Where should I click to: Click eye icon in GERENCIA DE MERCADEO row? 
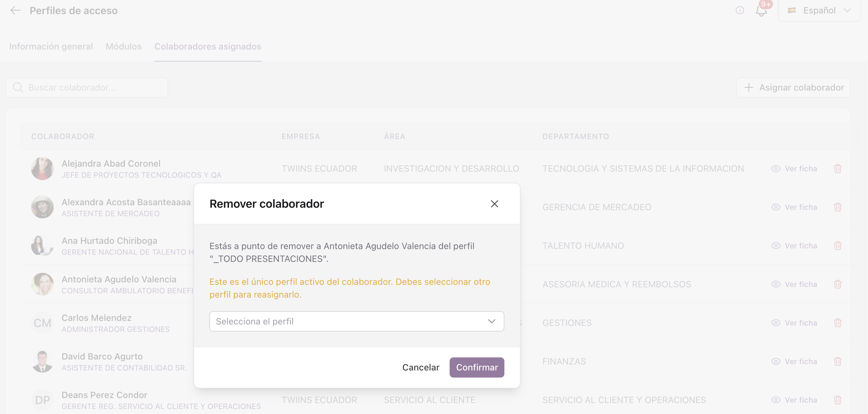776,207
